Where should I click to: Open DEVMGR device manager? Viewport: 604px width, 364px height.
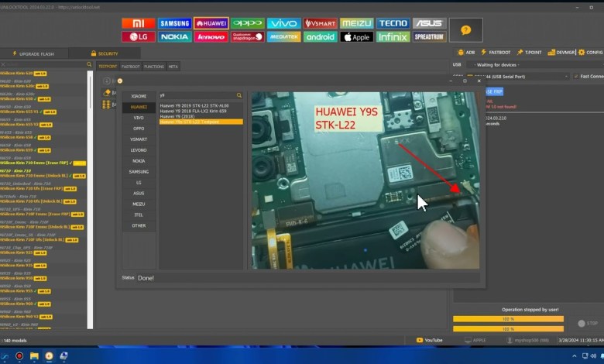[x=561, y=53]
